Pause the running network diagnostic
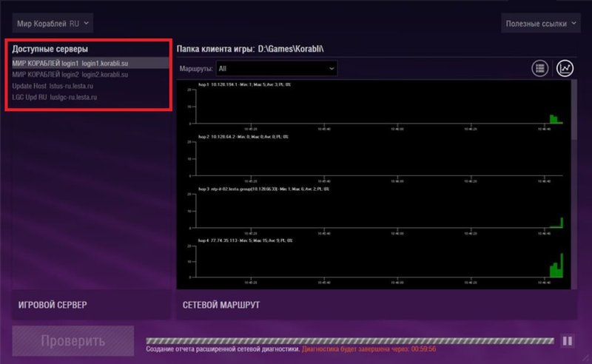Image resolution: width=592 pixels, height=364 pixels. coord(568,341)
